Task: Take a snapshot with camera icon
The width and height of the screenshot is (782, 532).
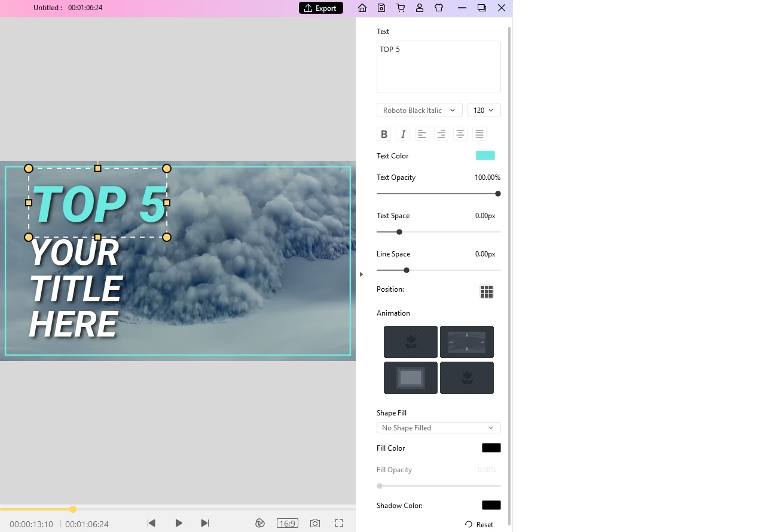Action: click(315, 523)
